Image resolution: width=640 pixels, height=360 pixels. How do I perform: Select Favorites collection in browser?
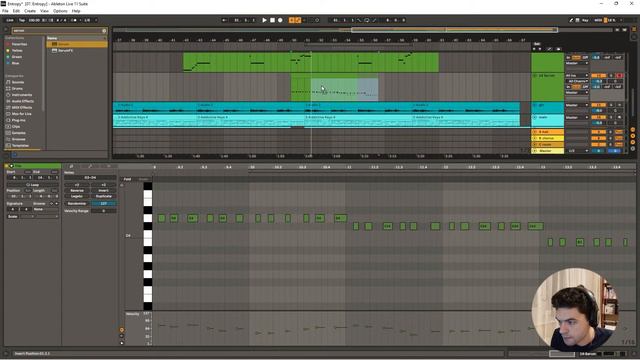coord(19,44)
